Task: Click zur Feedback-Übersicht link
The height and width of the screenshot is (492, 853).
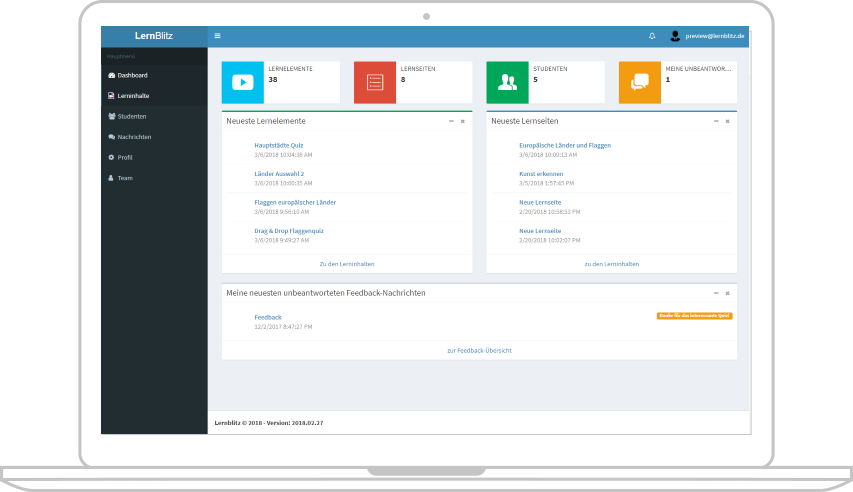Action: pyautogui.click(x=479, y=350)
